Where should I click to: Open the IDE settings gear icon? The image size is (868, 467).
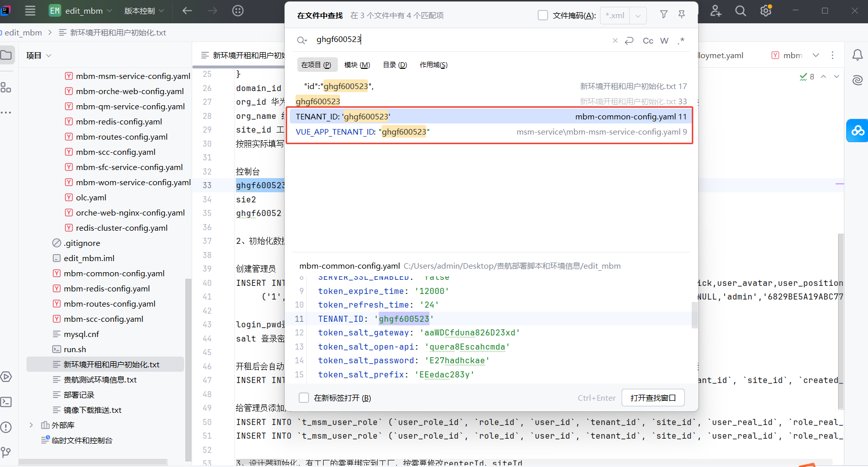[766, 11]
